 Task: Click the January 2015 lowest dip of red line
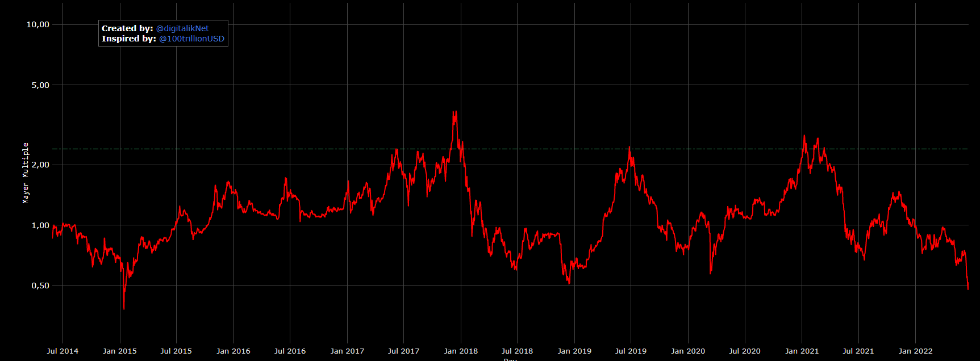(x=124, y=309)
